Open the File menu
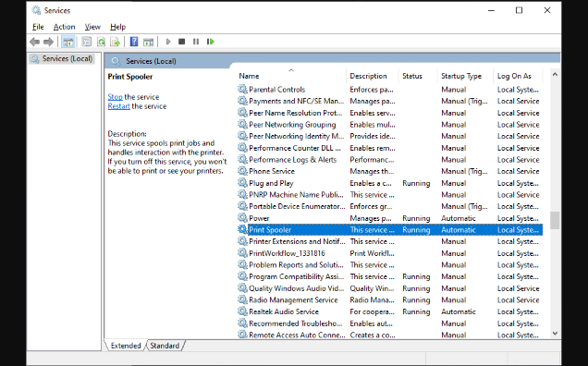588x366 pixels. pyautogui.click(x=38, y=27)
